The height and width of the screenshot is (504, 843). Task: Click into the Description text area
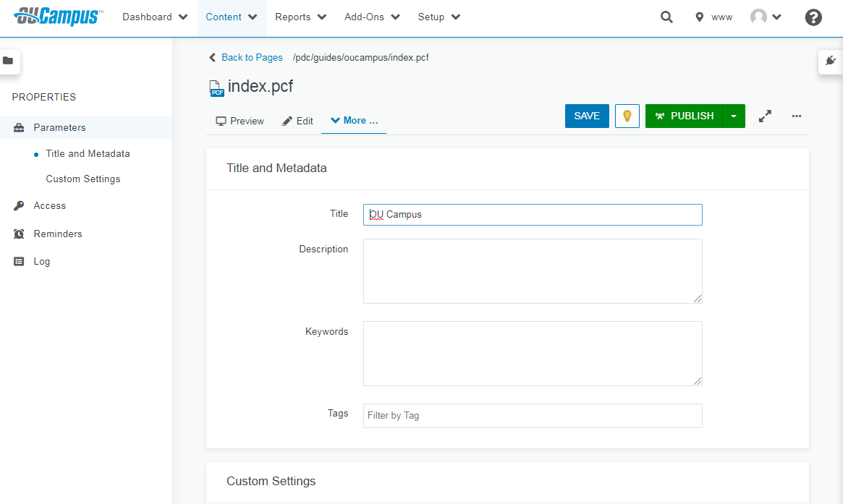tap(532, 270)
